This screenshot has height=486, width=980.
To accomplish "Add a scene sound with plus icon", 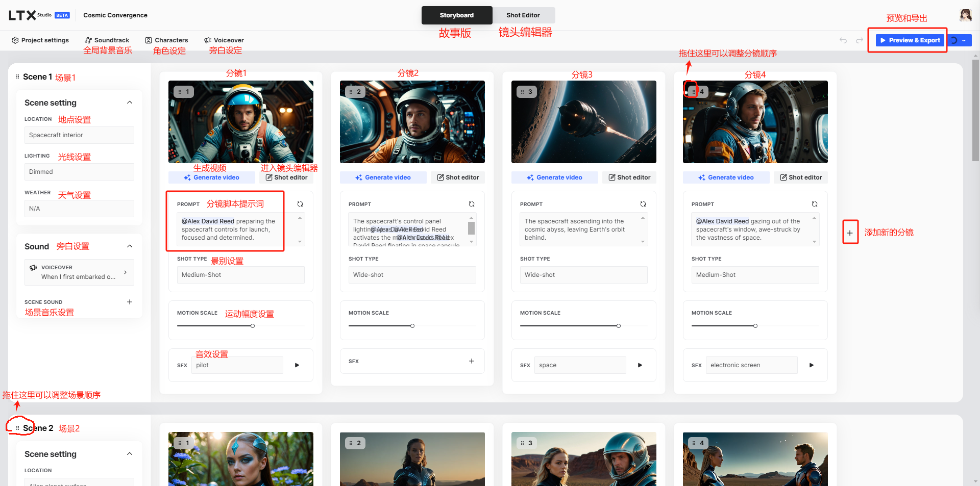I will pyautogui.click(x=130, y=302).
